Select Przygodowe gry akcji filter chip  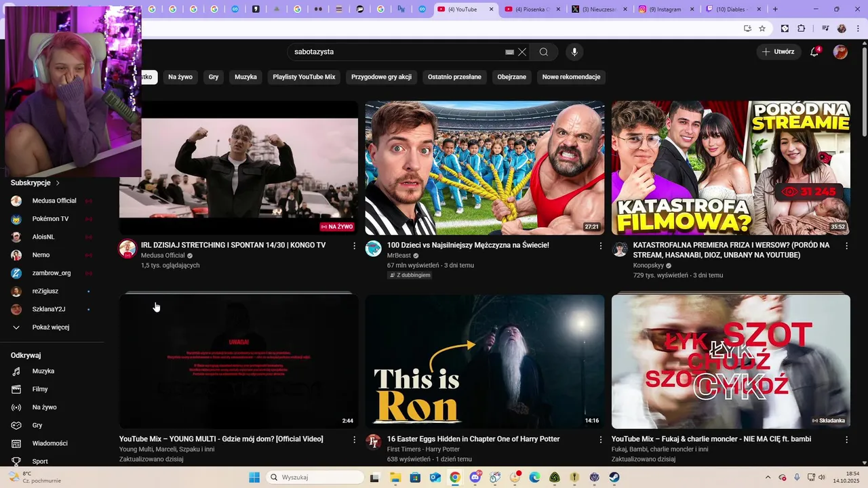(x=381, y=77)
